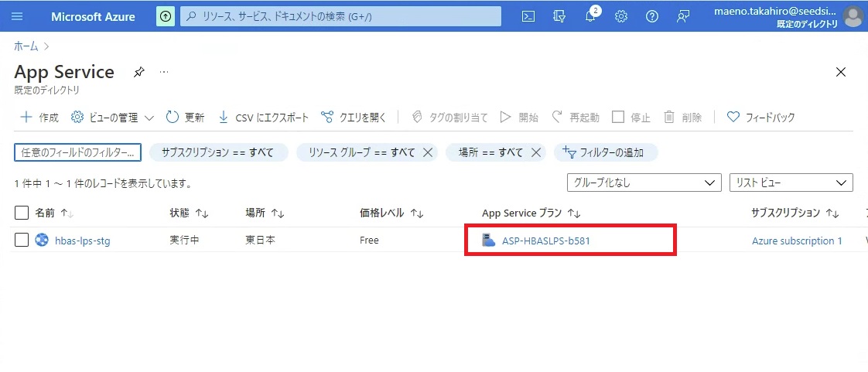The height and width of the screenshot is (372, 868).
Task: Open the リスト ビュー dropdown
Action: [791, 183]
